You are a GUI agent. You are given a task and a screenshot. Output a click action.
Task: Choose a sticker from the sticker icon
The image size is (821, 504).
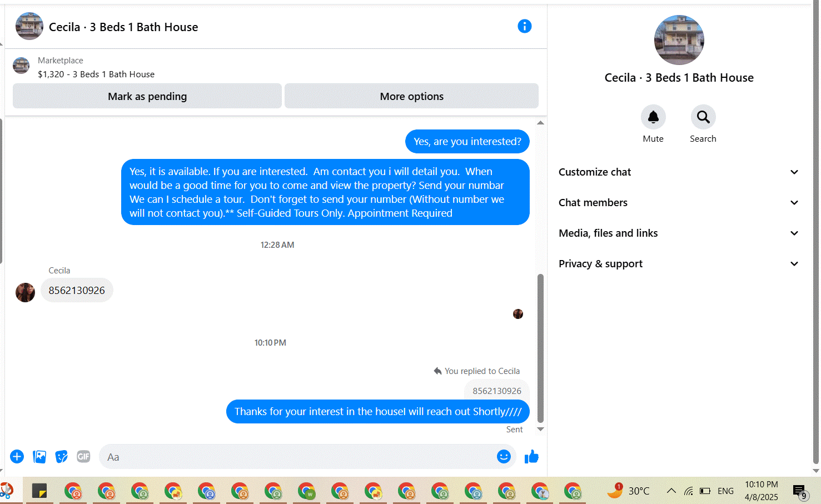coord(62,457)
